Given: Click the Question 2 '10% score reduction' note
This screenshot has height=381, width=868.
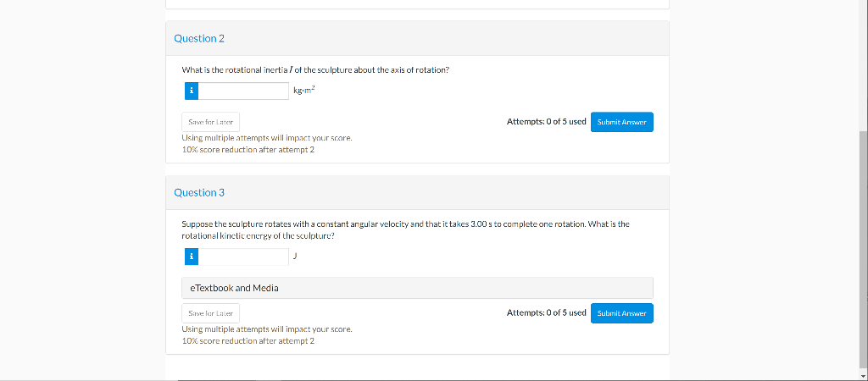Looking at the screenshot, I should click(248, 150).
